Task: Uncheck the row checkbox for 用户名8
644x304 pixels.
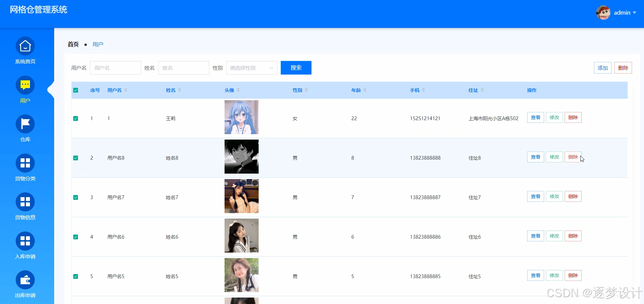Action: tap(76, 158)
